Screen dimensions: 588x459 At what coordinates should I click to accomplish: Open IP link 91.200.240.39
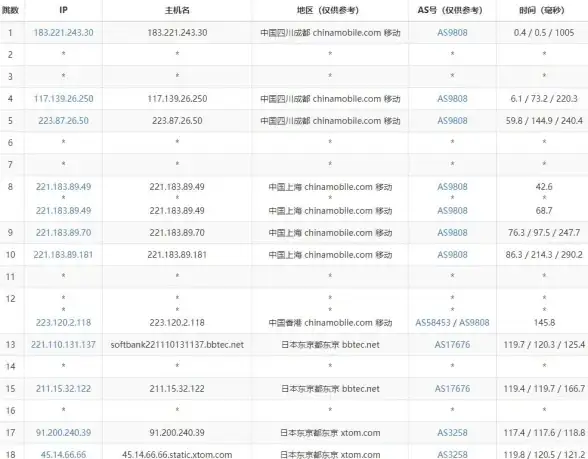[x=63, y=433]
